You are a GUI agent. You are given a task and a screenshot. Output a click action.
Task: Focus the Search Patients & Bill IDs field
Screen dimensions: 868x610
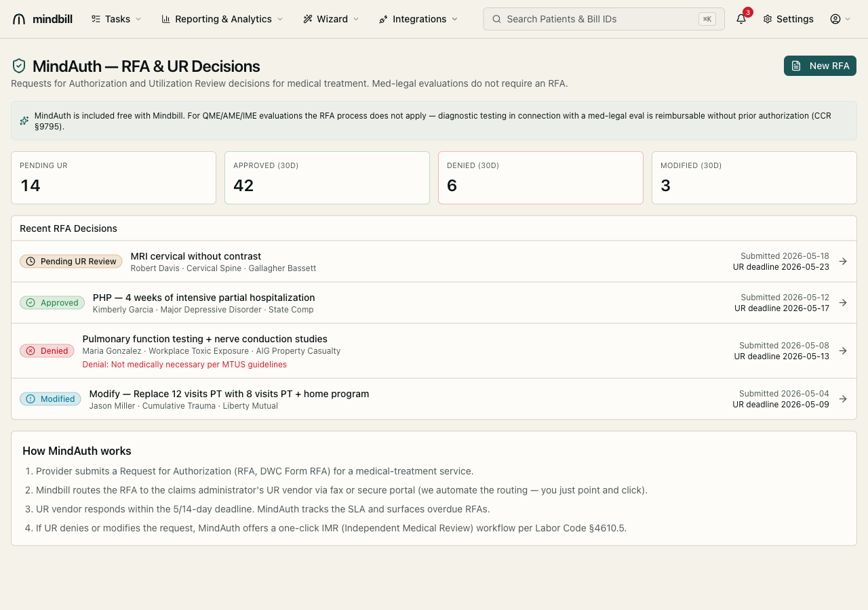[604, 19]
